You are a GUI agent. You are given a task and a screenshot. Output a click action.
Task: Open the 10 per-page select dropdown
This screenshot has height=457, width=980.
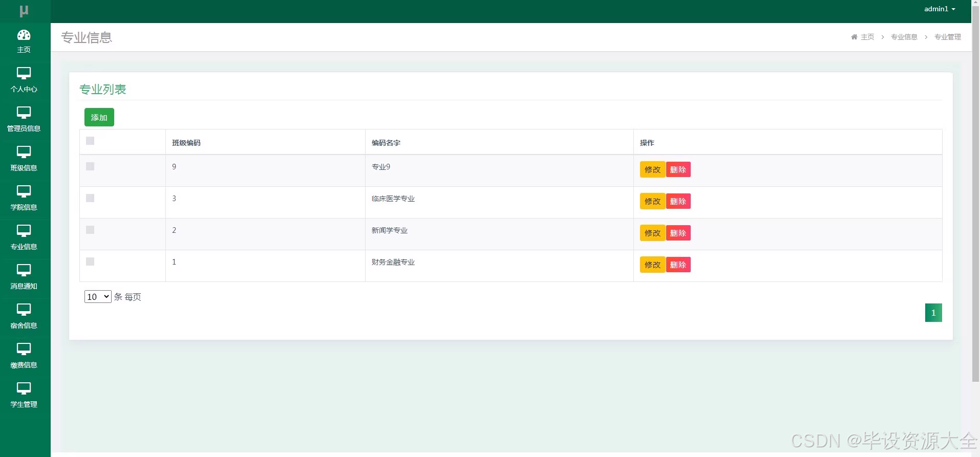click(x=98, y=296)
